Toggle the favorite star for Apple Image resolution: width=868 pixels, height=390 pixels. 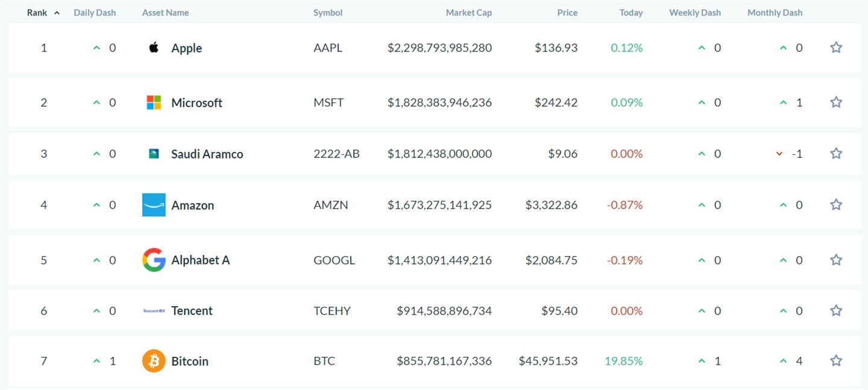pyautogui.click(x=836, y=48)
